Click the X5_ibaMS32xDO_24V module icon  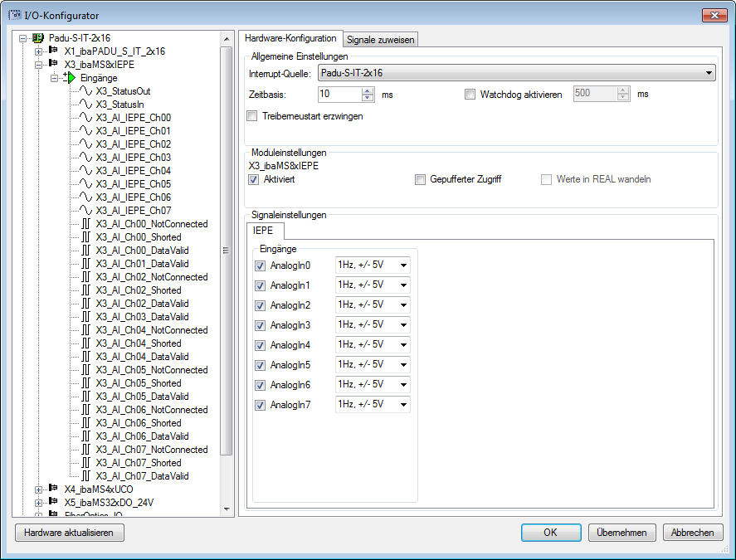(53, 503)
